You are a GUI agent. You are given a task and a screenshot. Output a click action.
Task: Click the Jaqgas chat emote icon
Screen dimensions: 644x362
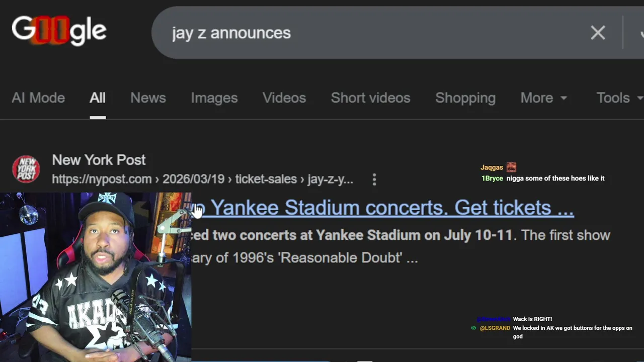pos(511,167)
